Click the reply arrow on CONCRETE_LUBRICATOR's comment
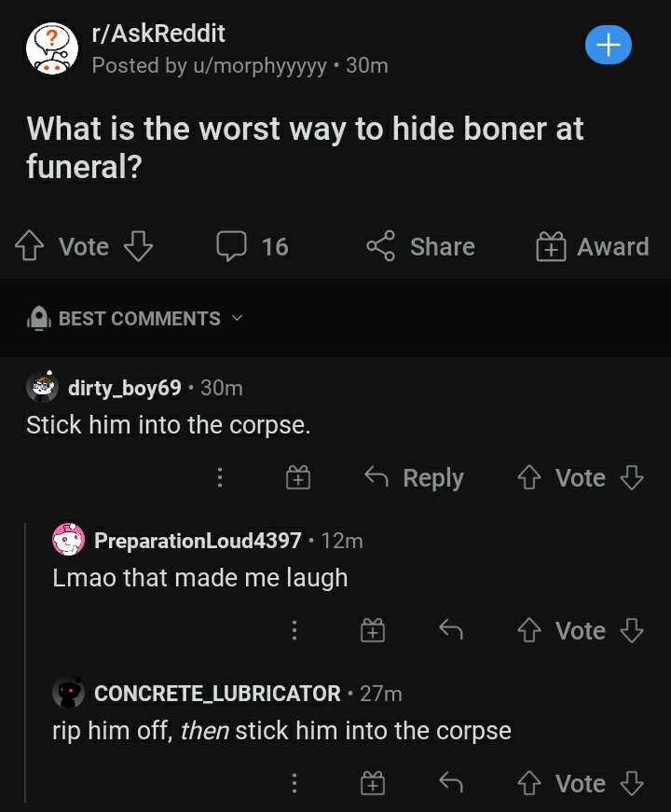 451,783
